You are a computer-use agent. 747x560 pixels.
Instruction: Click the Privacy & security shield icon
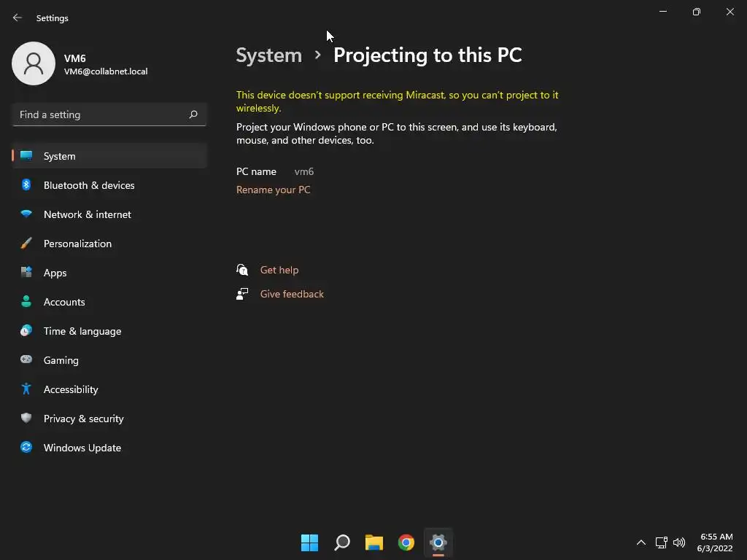pyautogui.click(x=26, y=419)
